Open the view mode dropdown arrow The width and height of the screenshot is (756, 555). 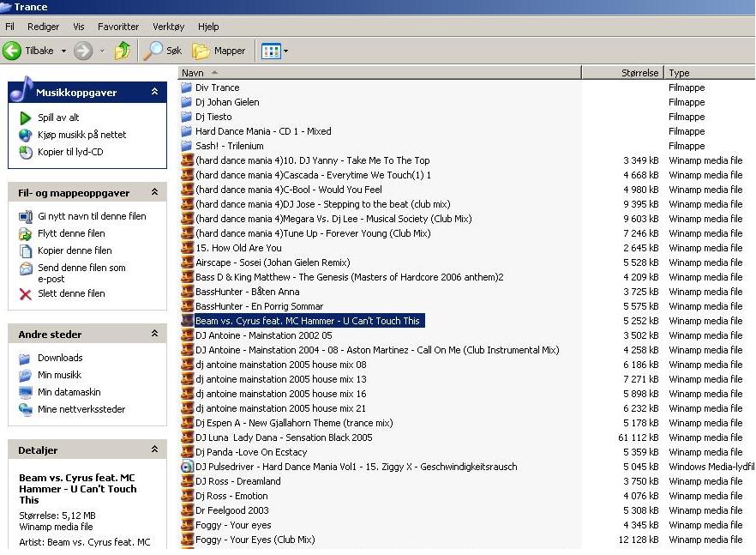(286, 51)
